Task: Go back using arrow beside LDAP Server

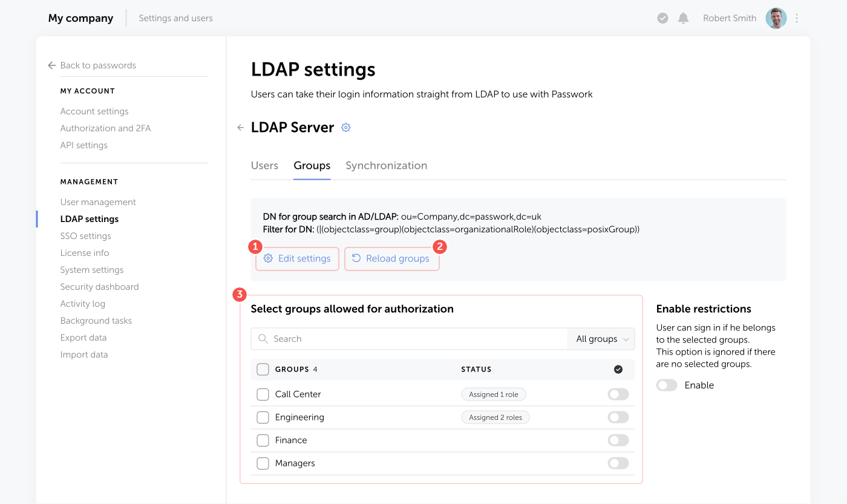Action: 240,127
